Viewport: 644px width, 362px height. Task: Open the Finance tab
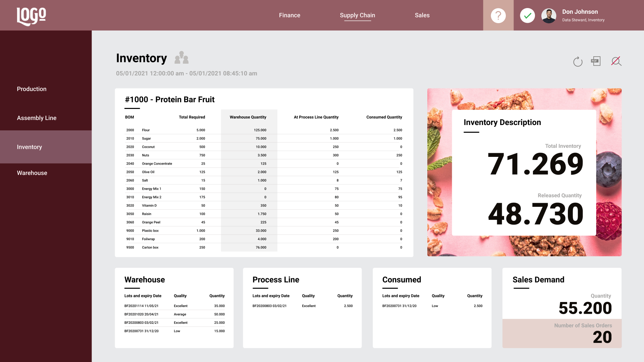[x=289, y=15]
